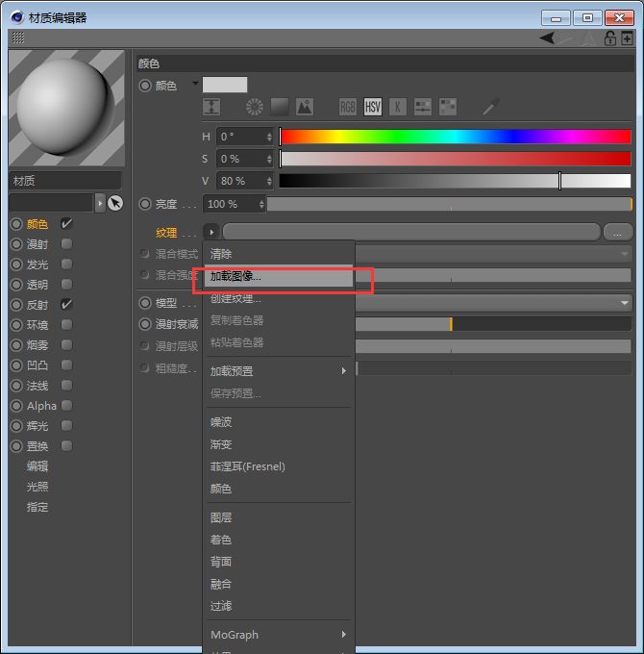The height and width of the screenshot is (654, 644).
Task: Click the back arrow navigation icon
Action: click(x=547, y=38)
